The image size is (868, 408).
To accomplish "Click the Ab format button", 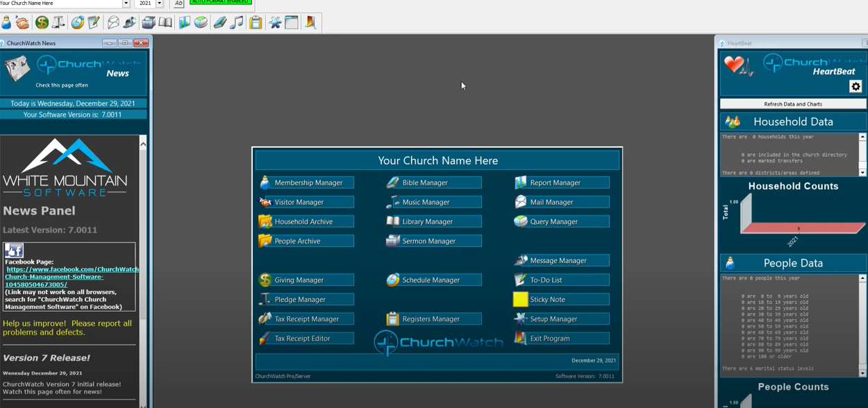I will 178,3.
